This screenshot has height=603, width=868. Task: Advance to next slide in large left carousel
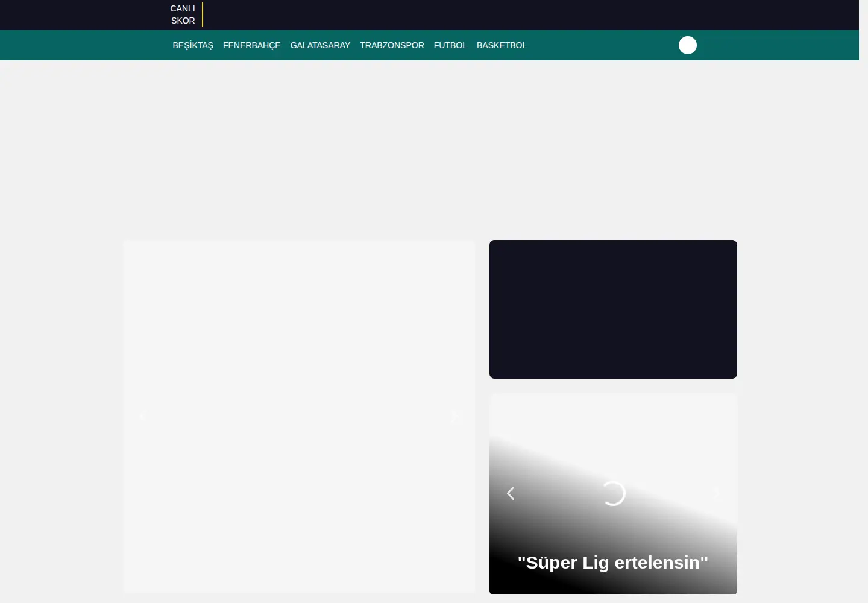[455, 417]
